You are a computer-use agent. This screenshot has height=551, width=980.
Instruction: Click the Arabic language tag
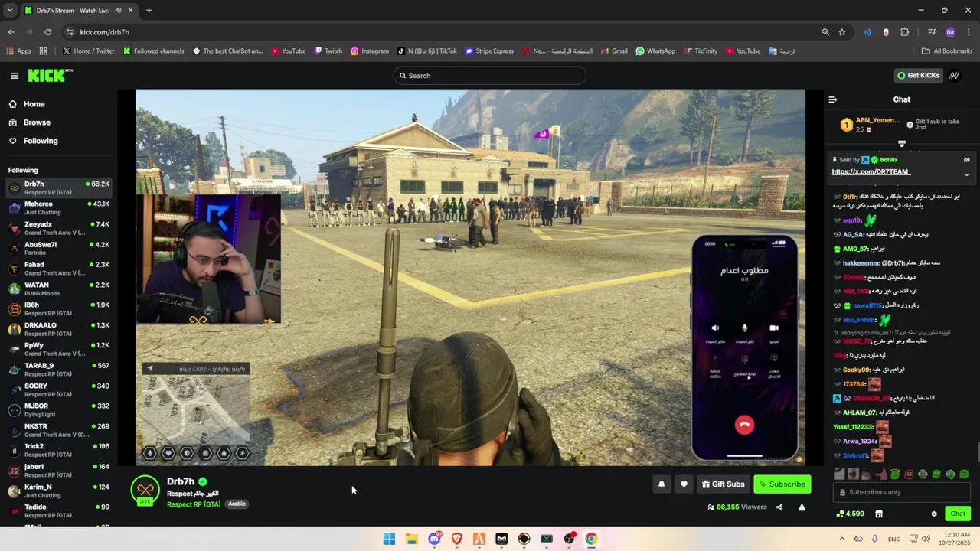point(237,504)
